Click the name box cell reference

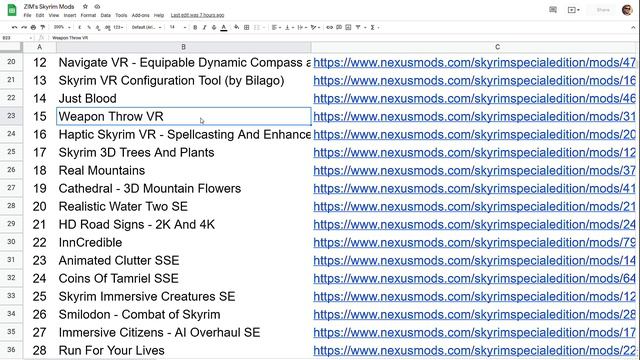point(17,38)
